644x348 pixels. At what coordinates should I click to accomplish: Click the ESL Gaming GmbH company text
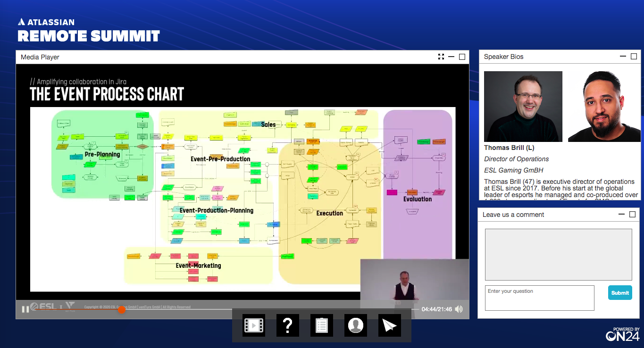click(x=514, y=170)
